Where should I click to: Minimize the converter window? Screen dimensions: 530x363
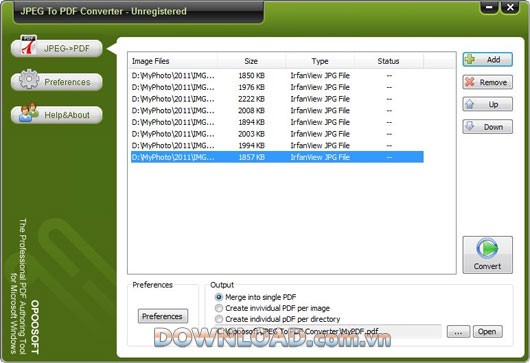click(x=489, y=7)
